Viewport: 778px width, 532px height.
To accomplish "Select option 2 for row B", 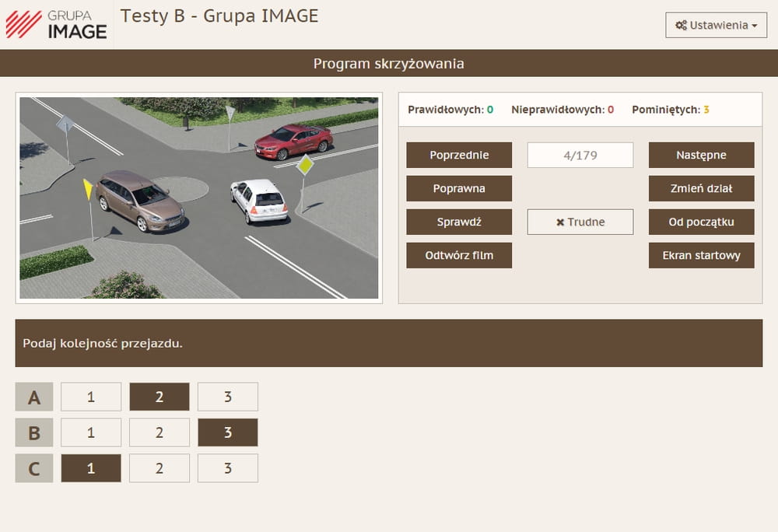I will 159,432.
